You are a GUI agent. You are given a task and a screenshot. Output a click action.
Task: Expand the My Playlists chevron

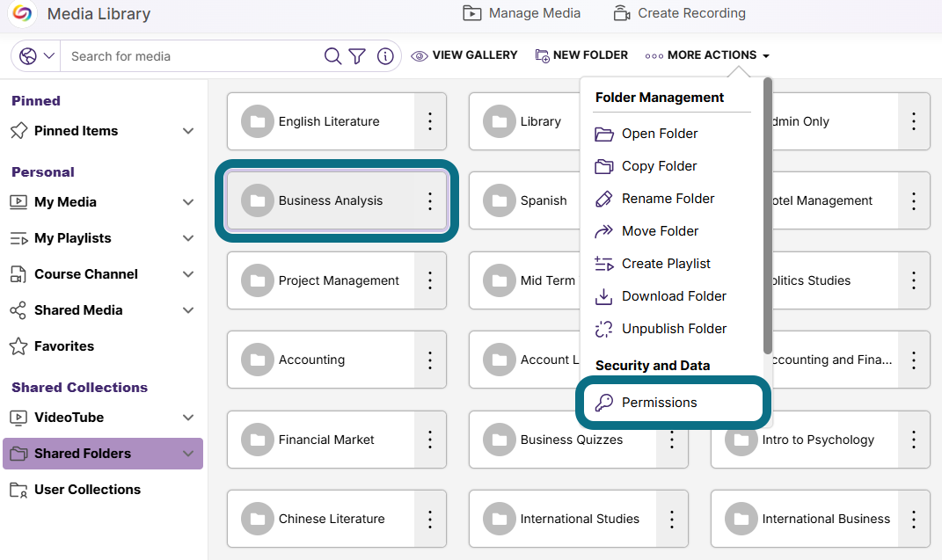coord(188,238)
